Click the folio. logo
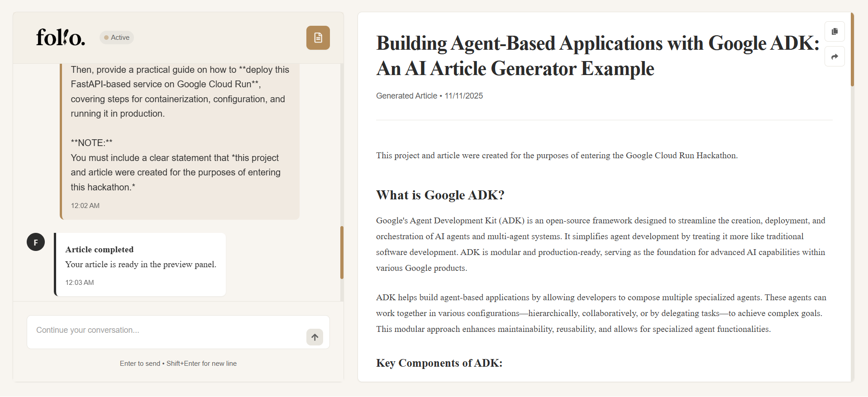This screenshot has width=868, height=397. tap(61, 38)
